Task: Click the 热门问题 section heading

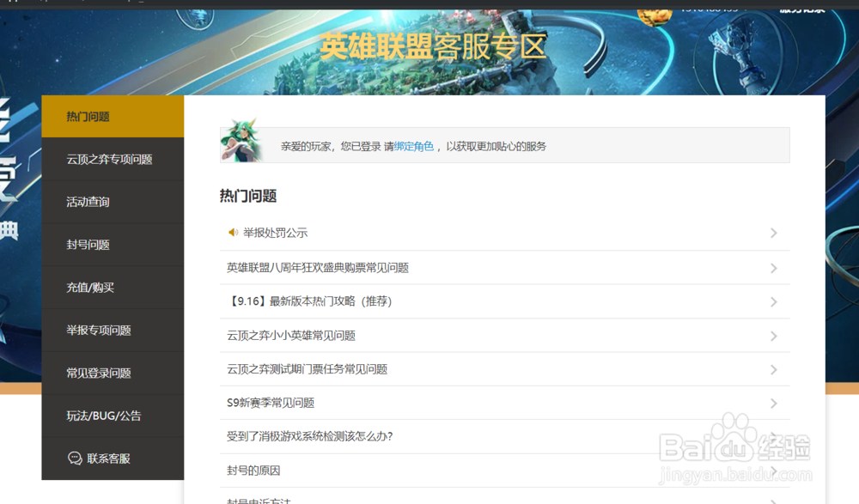Action: (248, 196)
